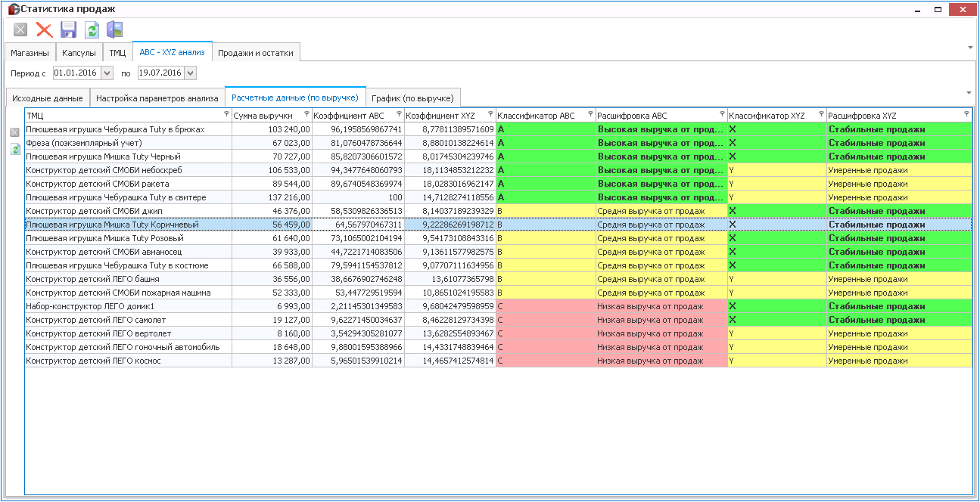The image size is (980, 502).
Task: Click the start date field 01.01.2016
Action: pyautogui.click(x=76, y=73)
